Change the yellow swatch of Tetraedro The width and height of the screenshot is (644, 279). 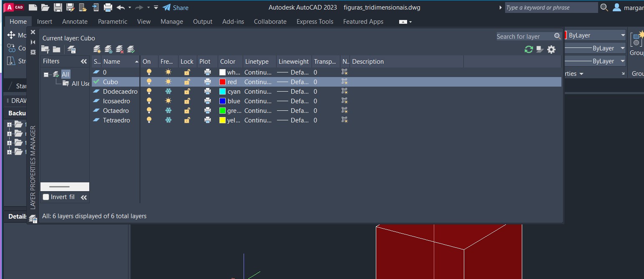[x=223, y=120]
